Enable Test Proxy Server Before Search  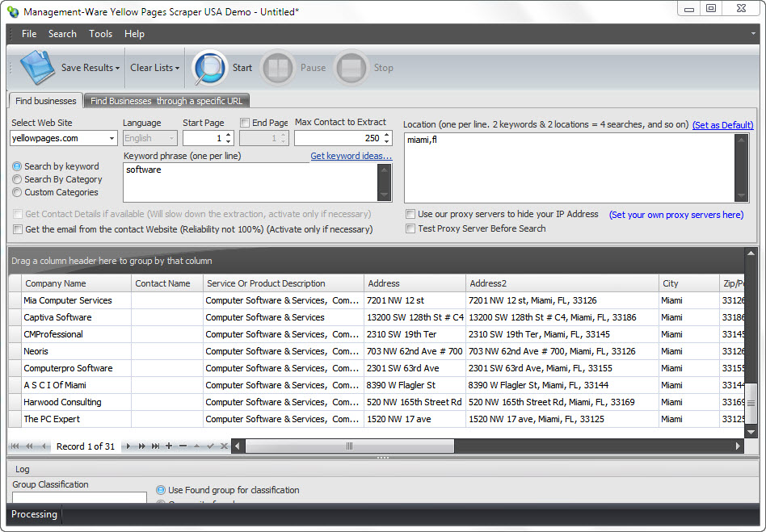click(x=410, y=228)
